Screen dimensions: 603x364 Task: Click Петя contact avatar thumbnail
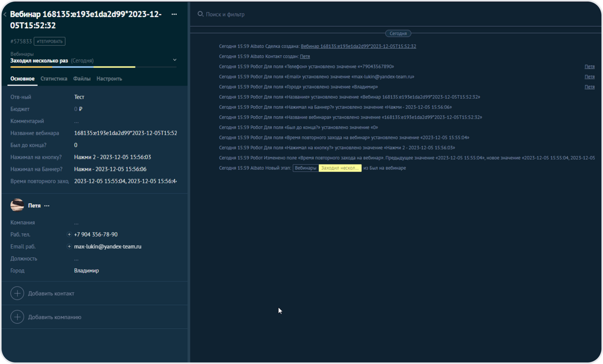[17, 206]
